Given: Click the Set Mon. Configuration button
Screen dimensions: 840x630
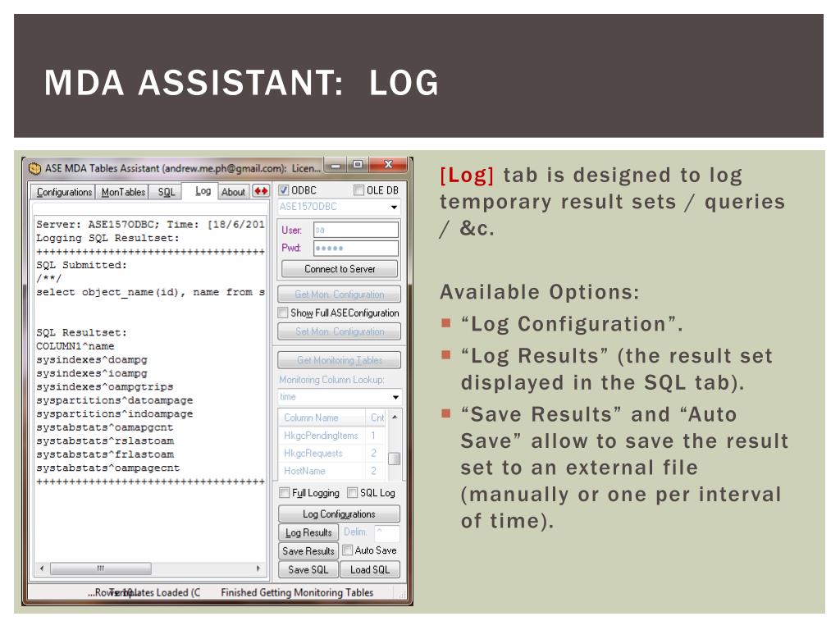Looking at the screenshot, I should click(x=339, y=331).
